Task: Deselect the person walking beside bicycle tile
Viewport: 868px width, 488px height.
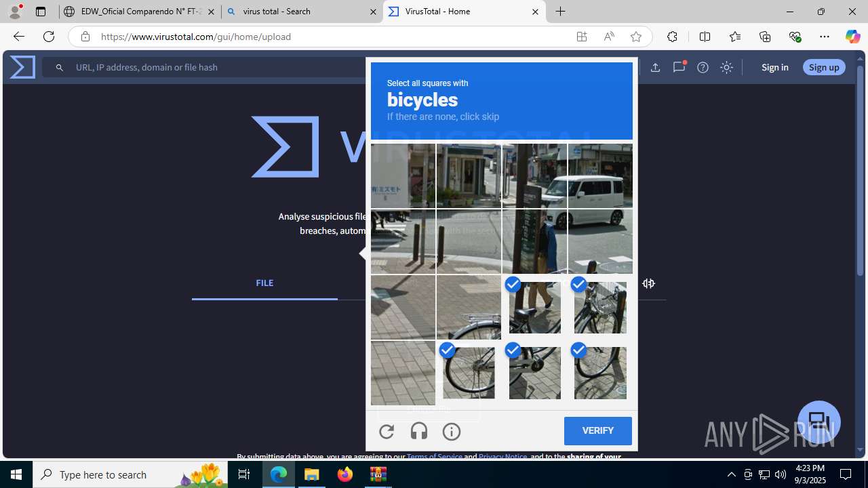Action: pyautogui.click(x=534, y=307)
